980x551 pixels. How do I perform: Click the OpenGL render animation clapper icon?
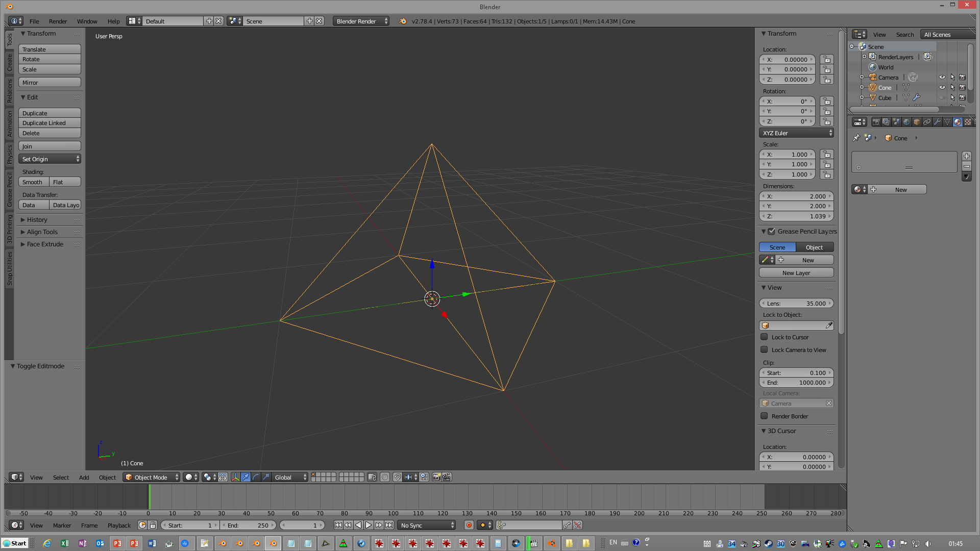tap(447, 477)
